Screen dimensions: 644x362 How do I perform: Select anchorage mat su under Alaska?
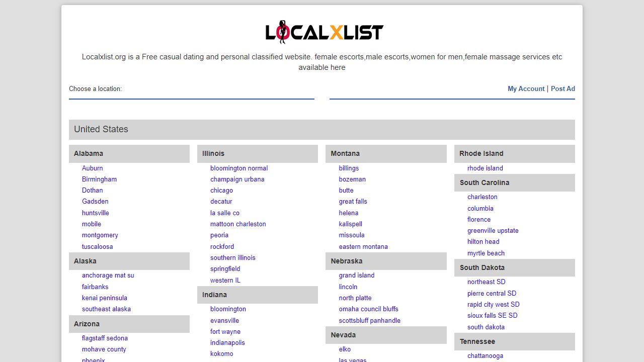click(108, 275)
